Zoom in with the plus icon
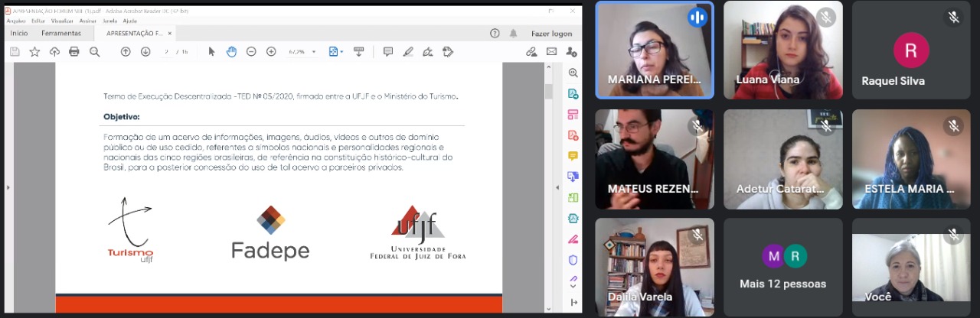 click(271, 51)
